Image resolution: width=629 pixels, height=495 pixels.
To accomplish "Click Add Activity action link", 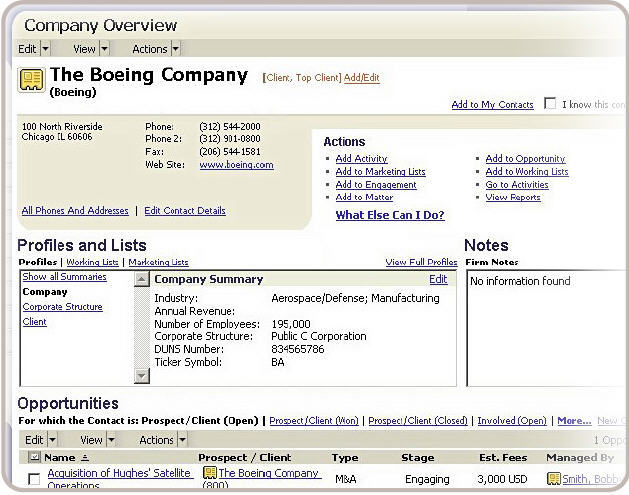I will (x=361, y=158).
